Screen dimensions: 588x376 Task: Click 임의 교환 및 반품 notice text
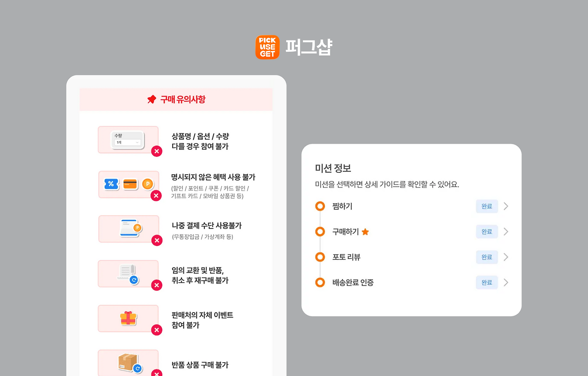(x=200, y=275)
